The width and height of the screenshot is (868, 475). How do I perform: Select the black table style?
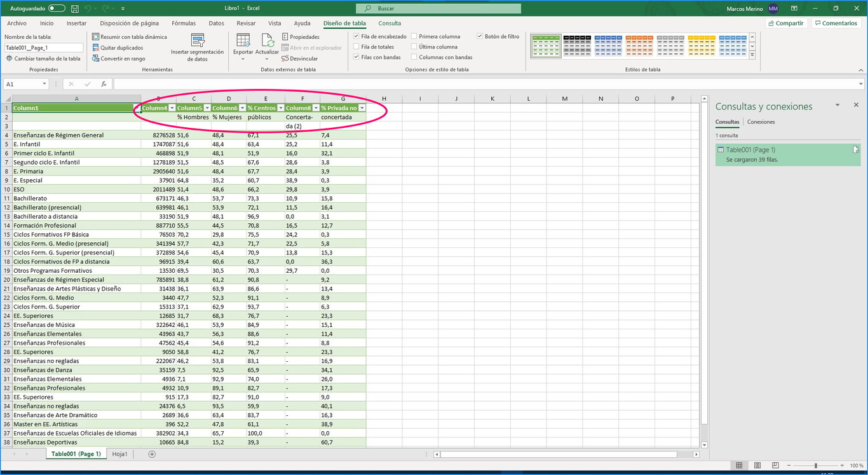(x=577, y=46)
